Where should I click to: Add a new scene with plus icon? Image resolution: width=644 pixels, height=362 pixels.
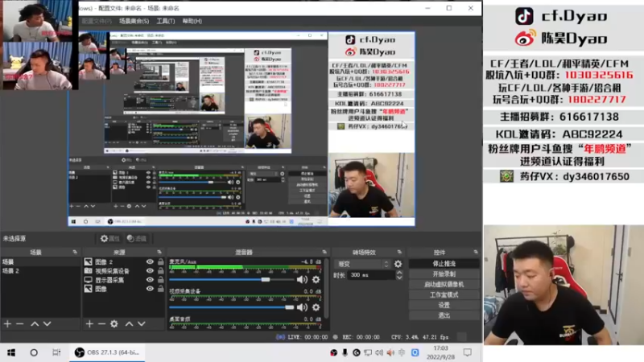pyautogui.click(x=7, y=324)
